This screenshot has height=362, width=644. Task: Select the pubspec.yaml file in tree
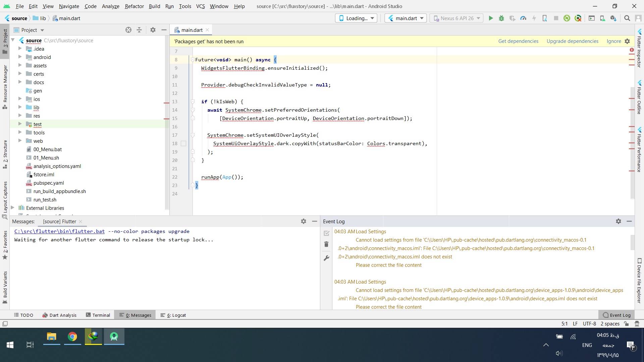(x=48, y=183)
